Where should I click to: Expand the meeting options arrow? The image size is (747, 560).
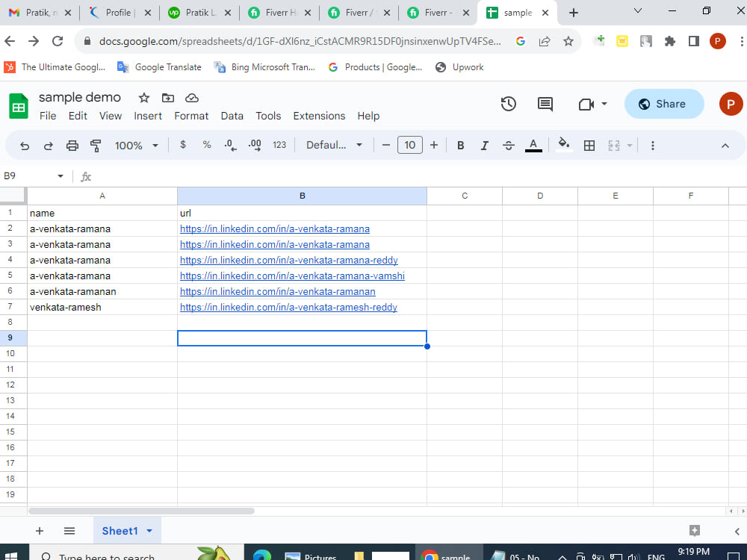pos(604,104)
